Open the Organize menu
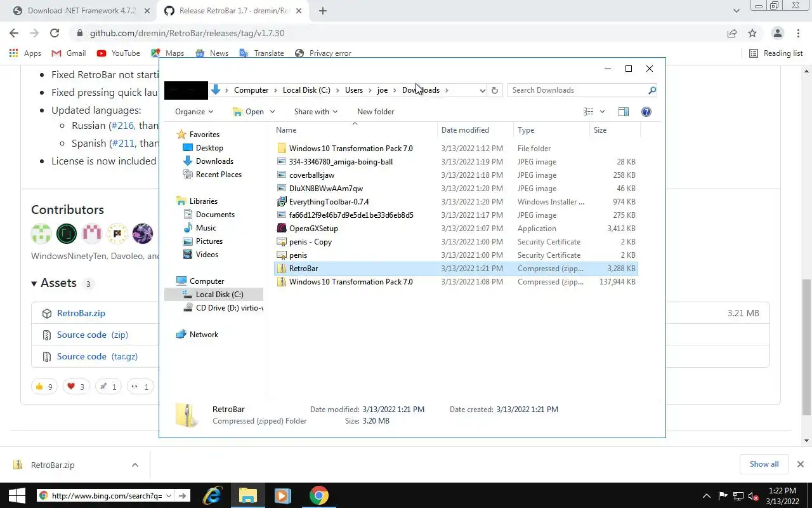 tap(194, 112)
